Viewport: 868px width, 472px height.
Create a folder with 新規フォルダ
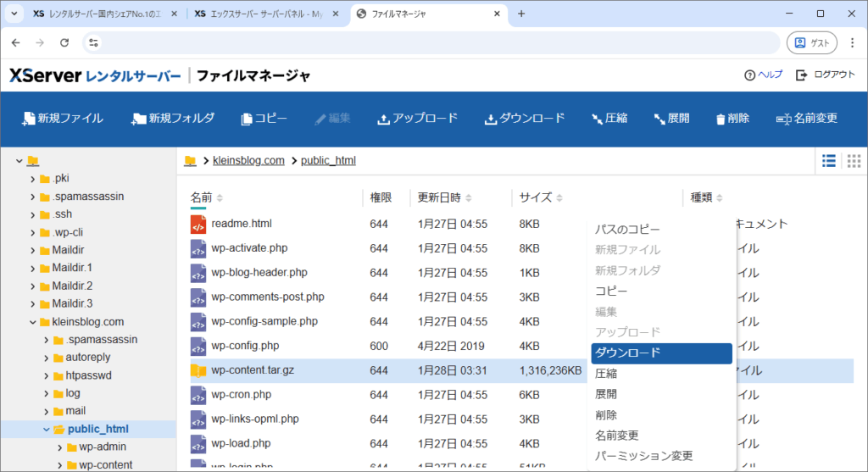point(173,119)
